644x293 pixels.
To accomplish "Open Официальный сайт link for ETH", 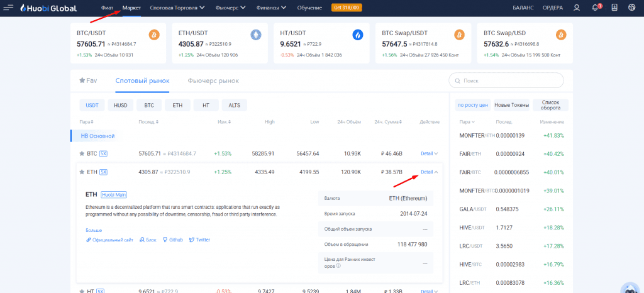I will [109, 240].
